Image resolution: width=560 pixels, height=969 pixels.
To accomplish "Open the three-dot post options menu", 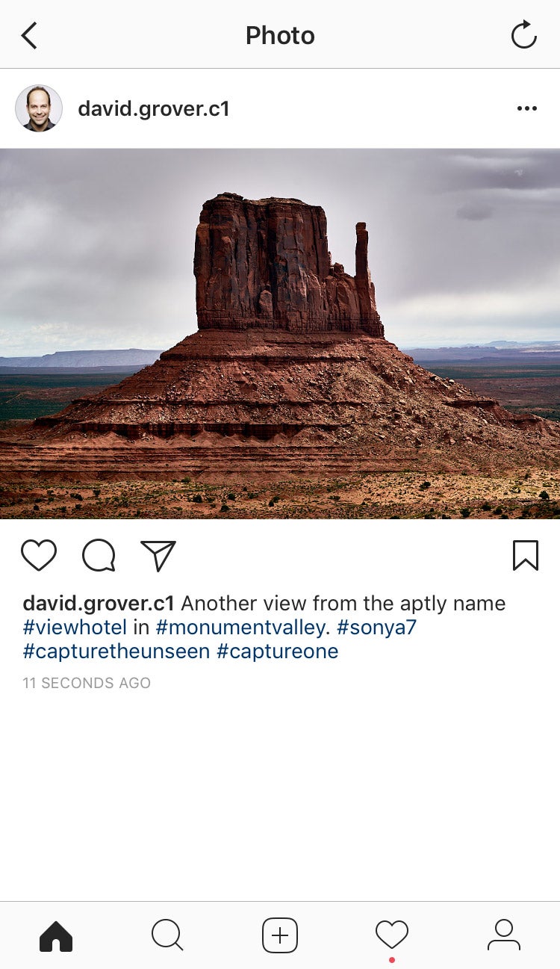I will 526,108.
